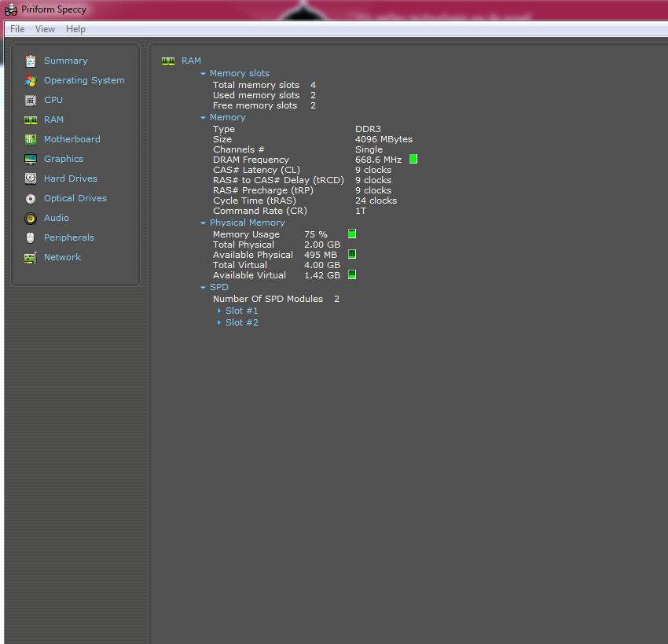668x644 pixels.
Task: Click the RAM stick icon in sidebar
Action: click(30, 120)
